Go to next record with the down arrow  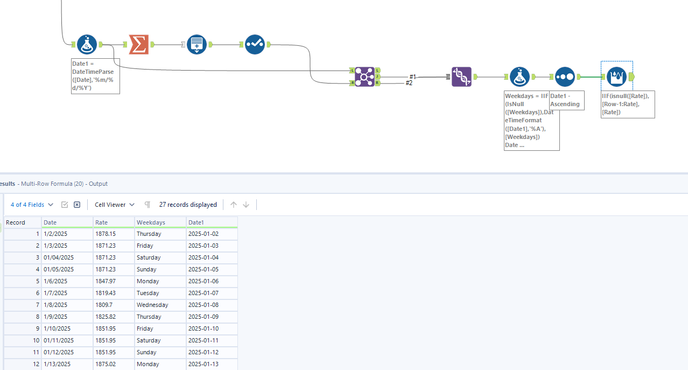[246, 205]
